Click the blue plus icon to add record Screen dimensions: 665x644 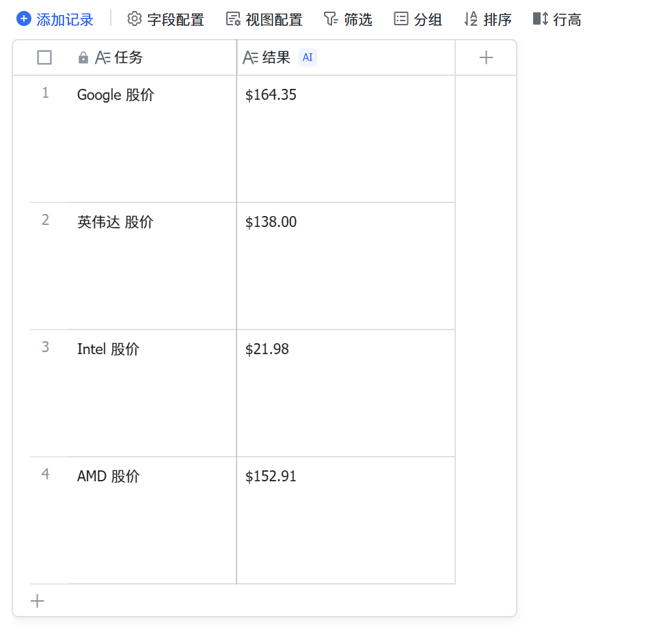pyautogui.click(x=24, y=19)
